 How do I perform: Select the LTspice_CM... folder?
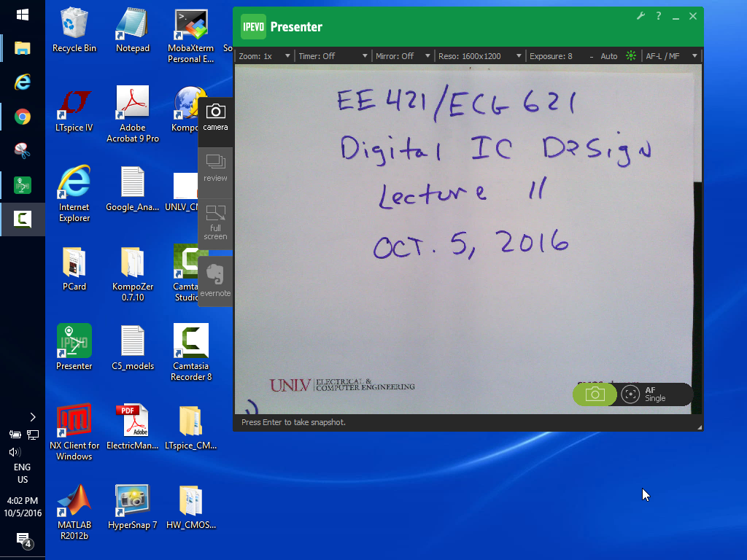[190, 427]
